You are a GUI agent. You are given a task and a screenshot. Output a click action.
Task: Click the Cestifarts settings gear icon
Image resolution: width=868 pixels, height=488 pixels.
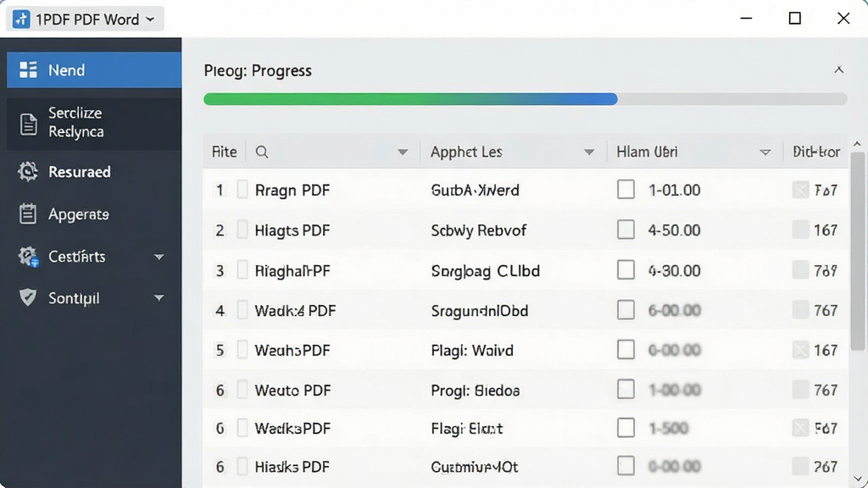tap(28, 256)
